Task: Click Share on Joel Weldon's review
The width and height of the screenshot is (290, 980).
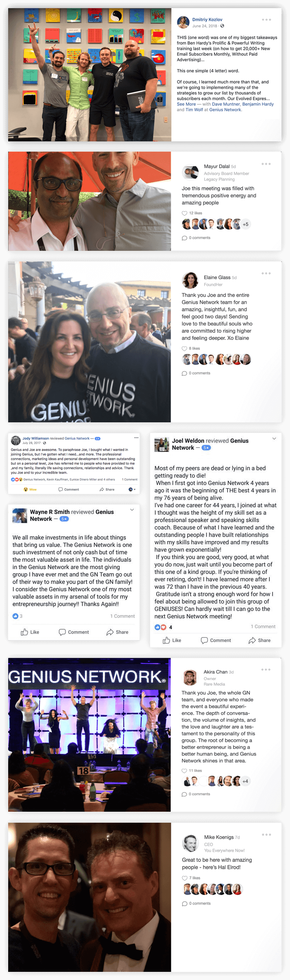Action: [259, 640]
